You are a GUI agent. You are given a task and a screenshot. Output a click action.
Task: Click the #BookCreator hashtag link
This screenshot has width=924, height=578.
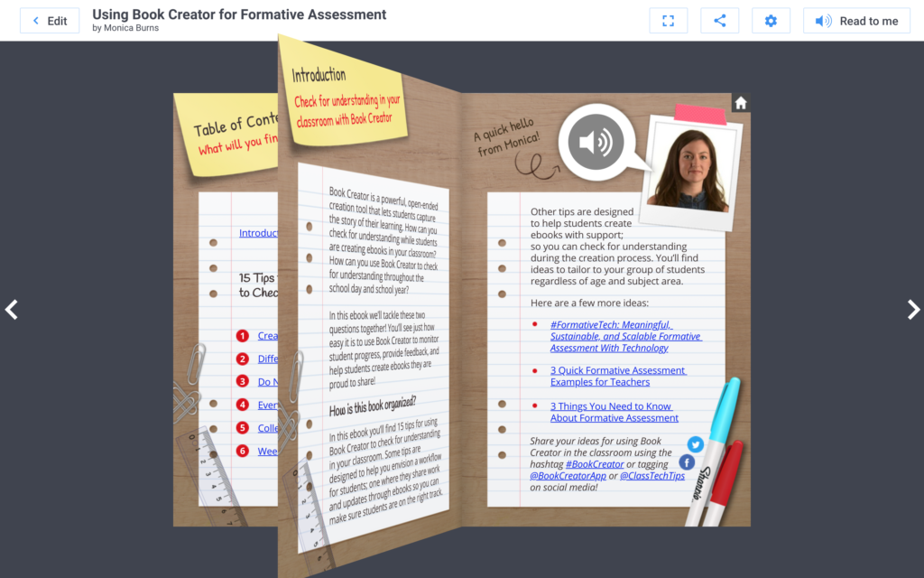[595, 464]
